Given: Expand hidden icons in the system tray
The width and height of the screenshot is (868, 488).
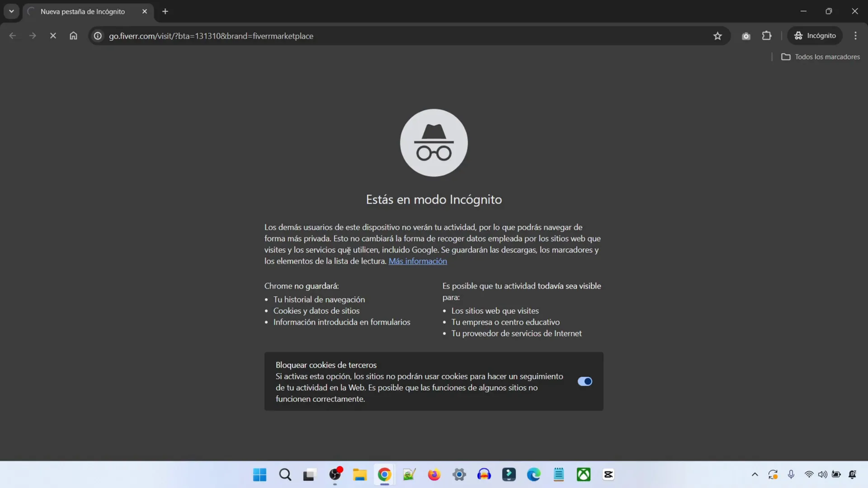Looking at the screenshot, I should point(754,474).
